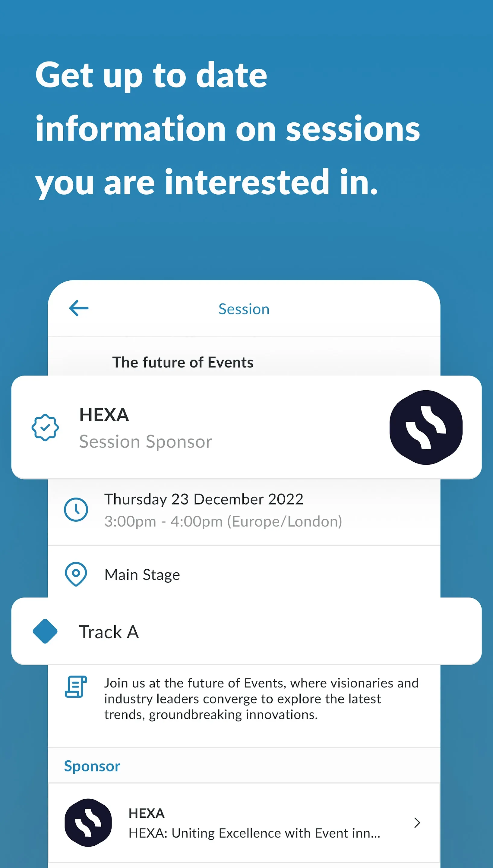The width and height of the screenshot is (493, 868).
Task: Tap The future of Events title
Action: pyautogui.click(x=183, y=362)
